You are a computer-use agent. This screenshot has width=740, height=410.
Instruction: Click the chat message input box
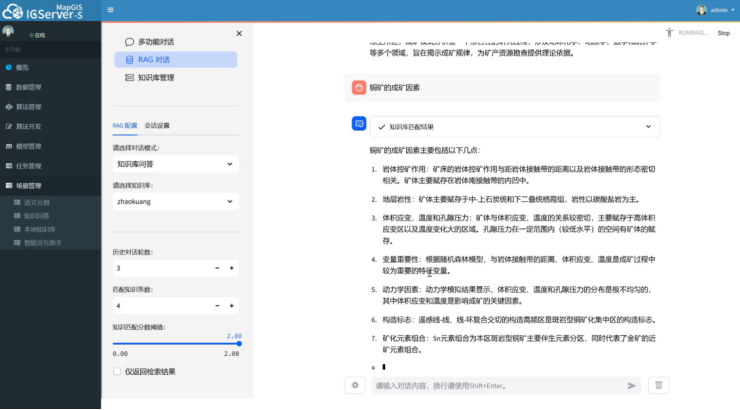(499, 385)
